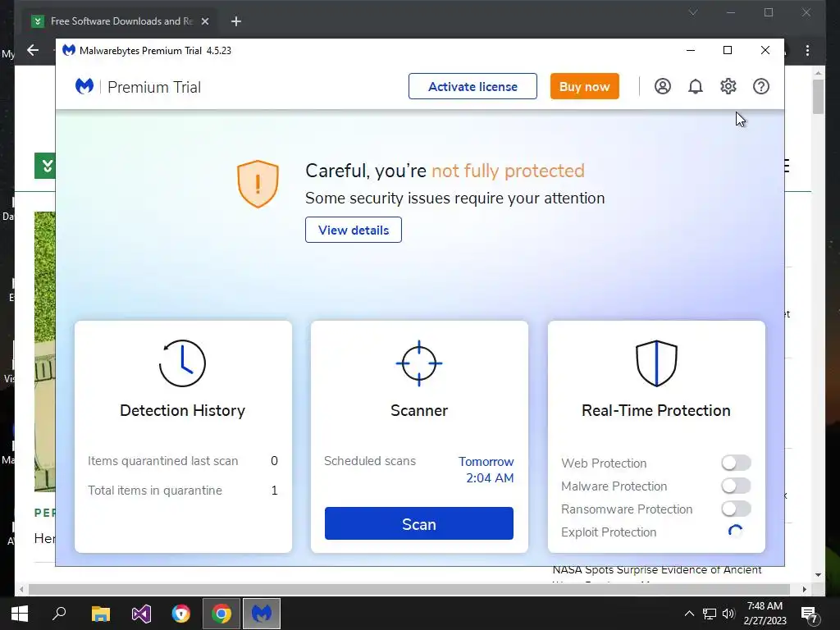The height and width of the screenshot is (630, 840).
Task: Open a new Chrome tab
Action: point(236,21)
